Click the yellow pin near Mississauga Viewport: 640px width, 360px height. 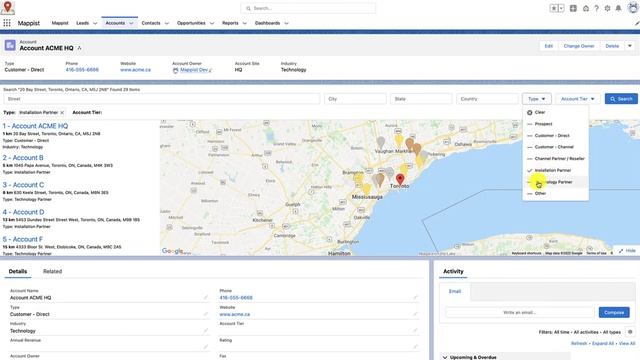pos(367,189)
